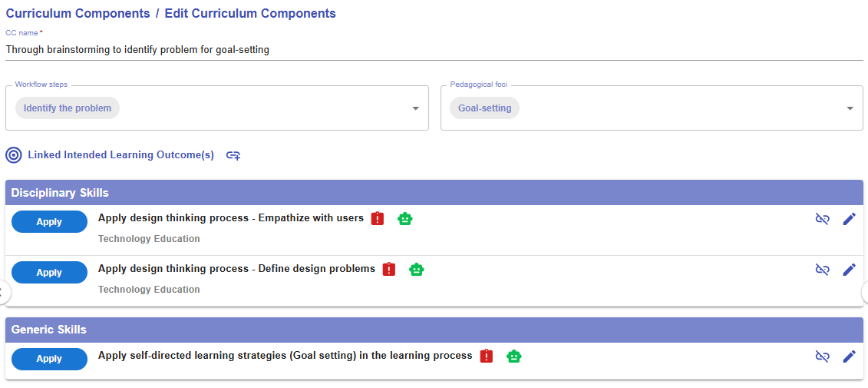Click green robot icon beside Goal setting outcome
Viewport: 868px width, 388px height.
tap(514, 356)
